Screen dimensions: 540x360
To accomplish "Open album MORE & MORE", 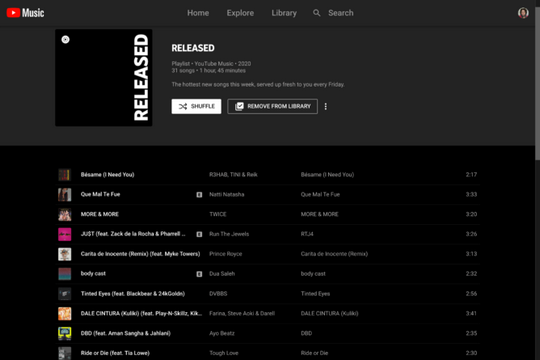I will pyautogui.click(x=319, y=214).
